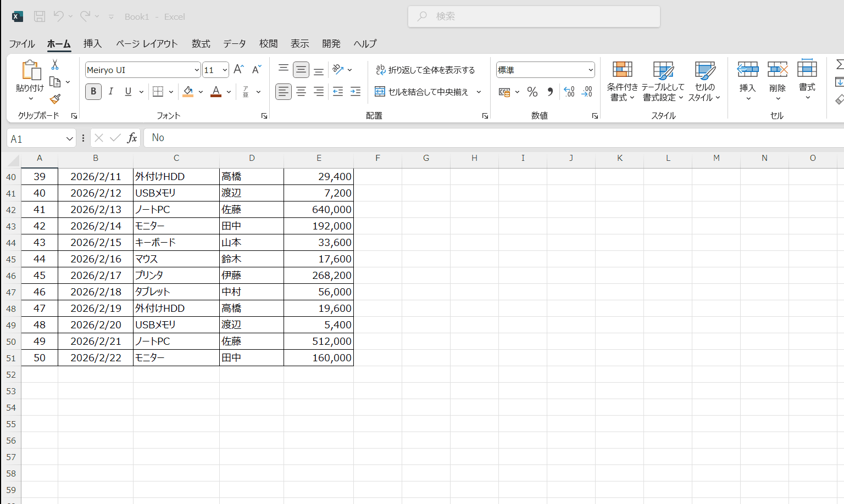Open the 挿入 ribbon tab
This screenshot has height=504, width=844.
pos(92,43)
